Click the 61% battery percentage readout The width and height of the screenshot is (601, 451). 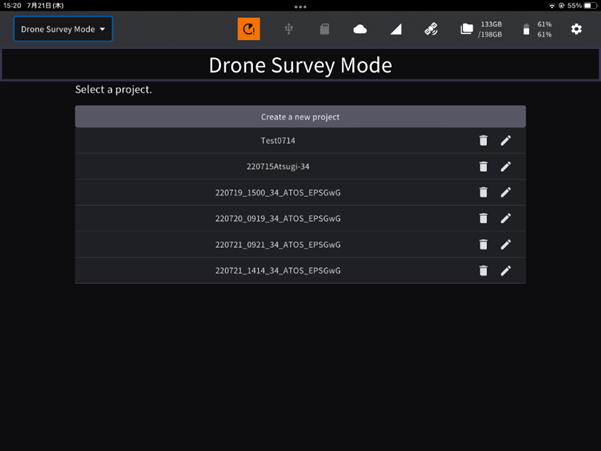click(x=544, y=29)
